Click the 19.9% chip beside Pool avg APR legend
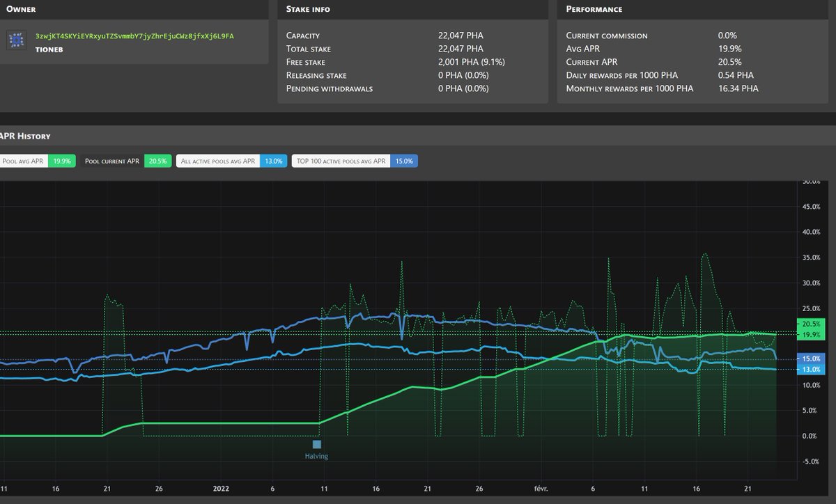The height and width of the screenshot is (504, 836). (x=62, y=160)
